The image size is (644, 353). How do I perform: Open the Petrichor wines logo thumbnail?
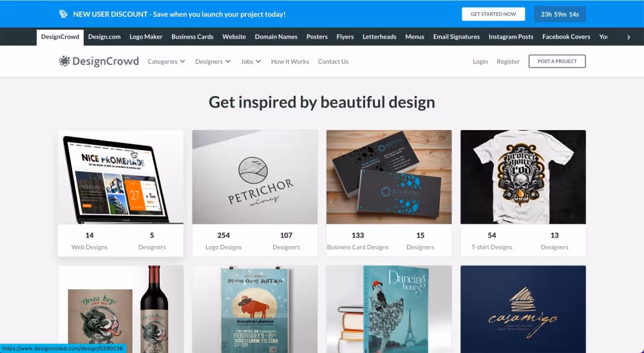(x=254, y=177)
